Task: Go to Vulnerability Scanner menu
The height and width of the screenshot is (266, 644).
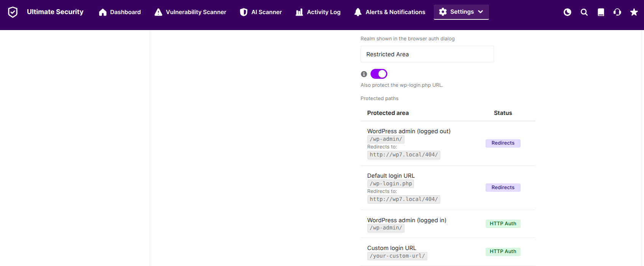Action: 190,12
